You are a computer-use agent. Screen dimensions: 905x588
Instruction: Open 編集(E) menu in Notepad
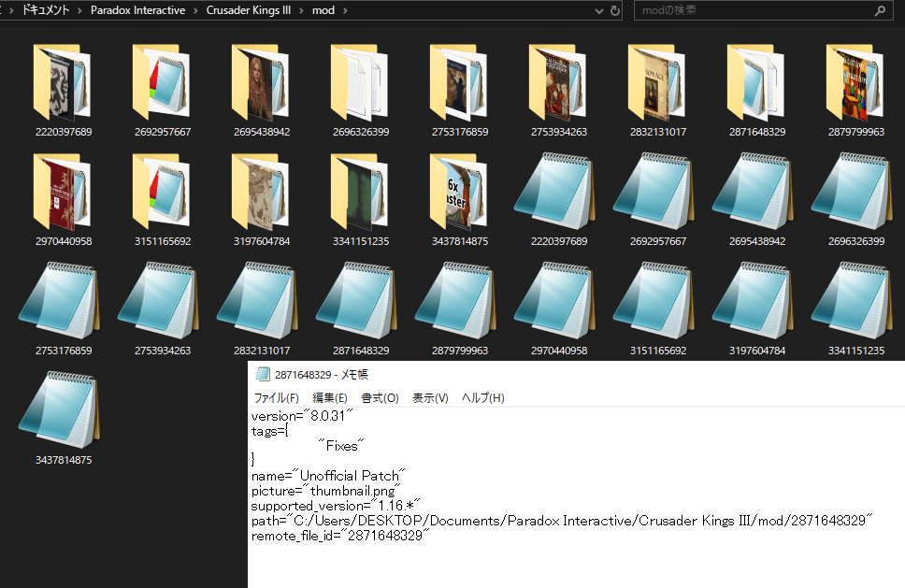[x=330, y=397]
